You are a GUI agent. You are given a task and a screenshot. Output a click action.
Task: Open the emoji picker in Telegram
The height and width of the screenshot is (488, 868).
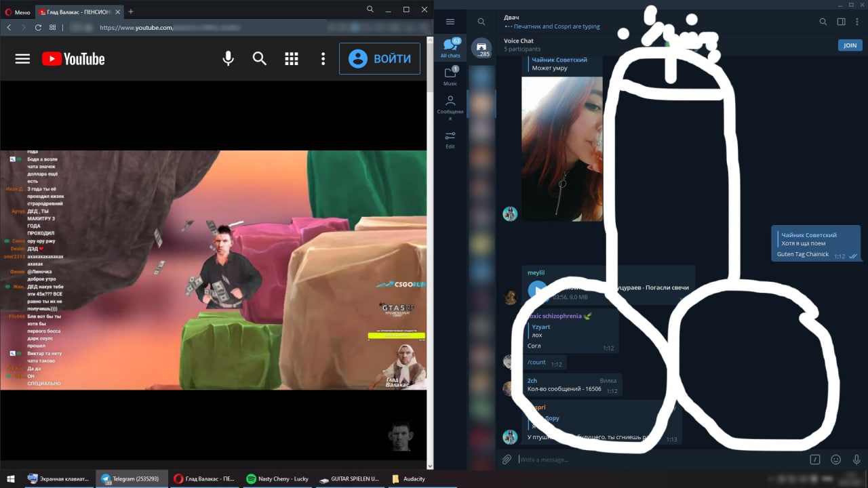click(x=836, y=460)
